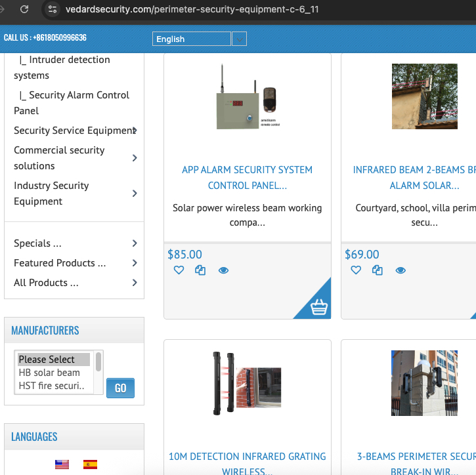Click the compare icon under $69.00 product
The image size is (476, 475).
(x=378, y=270)
